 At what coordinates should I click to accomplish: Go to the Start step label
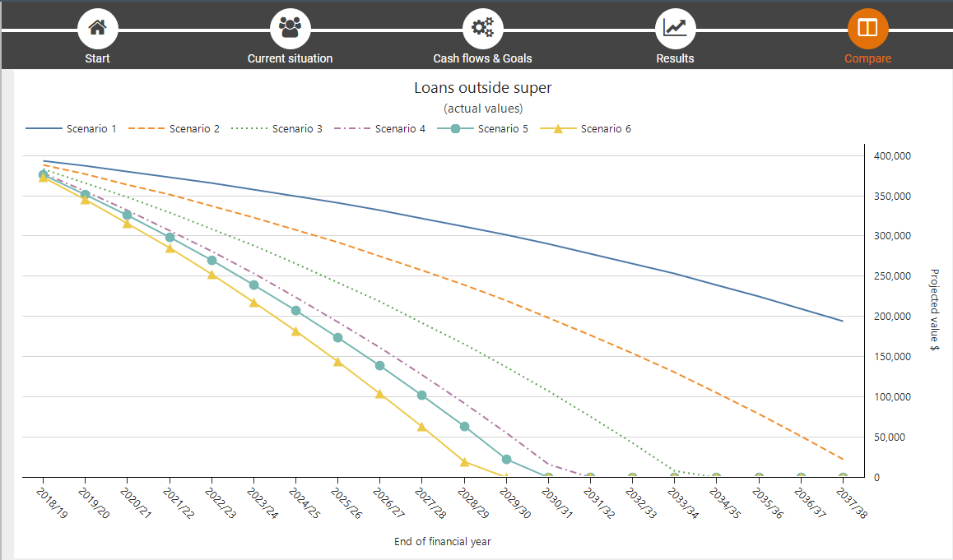[x=97, y=58]
